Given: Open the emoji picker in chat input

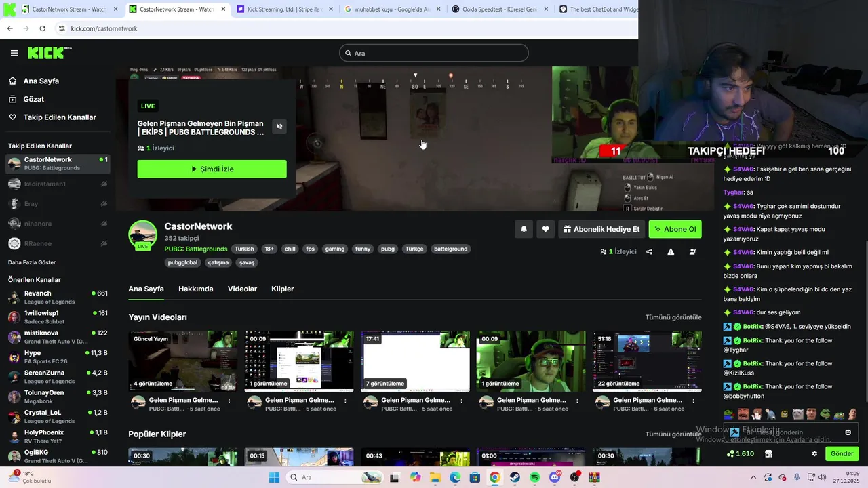Looking at the screenshot, I should [848, 432].
